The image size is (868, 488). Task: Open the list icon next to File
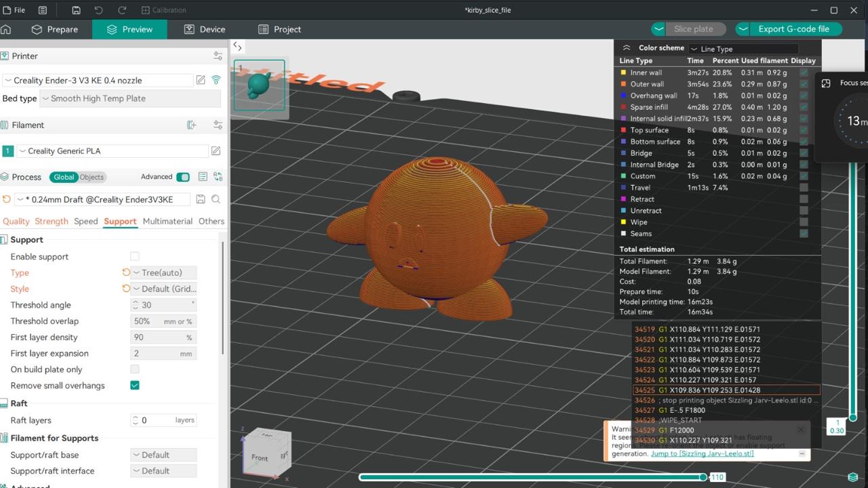[43, 10]
